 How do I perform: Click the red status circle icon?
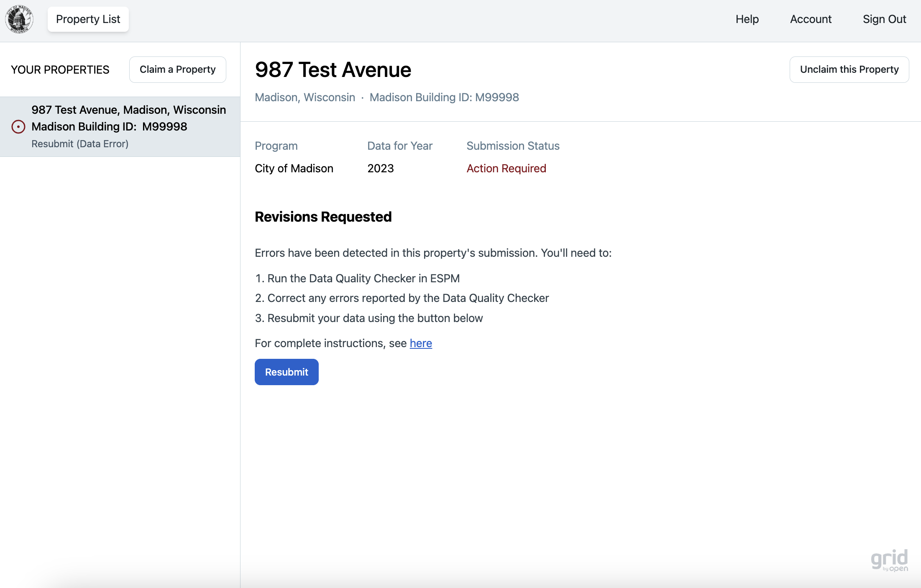[x=18, y=127]
